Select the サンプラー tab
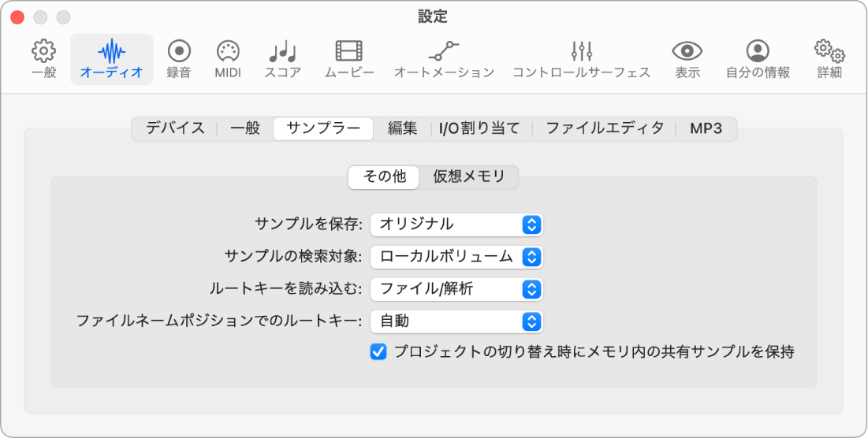 pyautogui.click(x=323, y=129)
